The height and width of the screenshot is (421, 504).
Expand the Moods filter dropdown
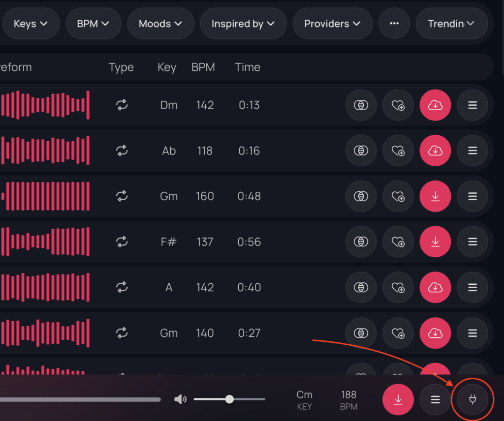(x=160, y=24)
